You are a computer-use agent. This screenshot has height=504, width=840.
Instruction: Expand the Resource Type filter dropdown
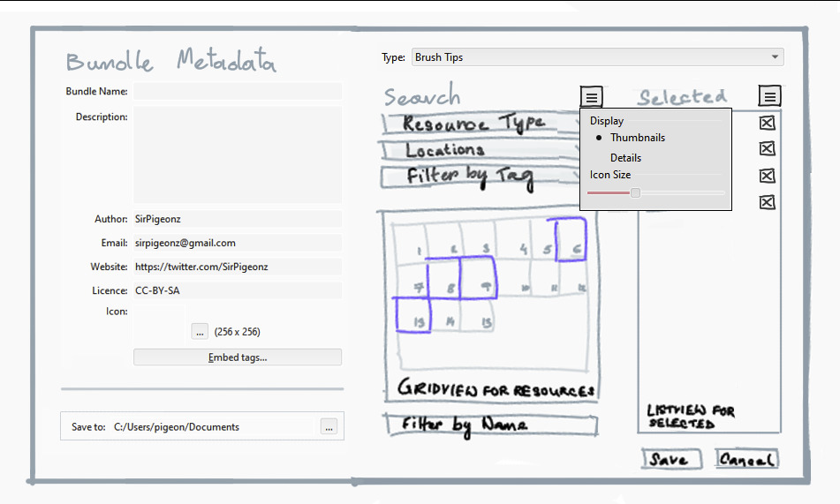pyautogui.click(x=482, y=124)
